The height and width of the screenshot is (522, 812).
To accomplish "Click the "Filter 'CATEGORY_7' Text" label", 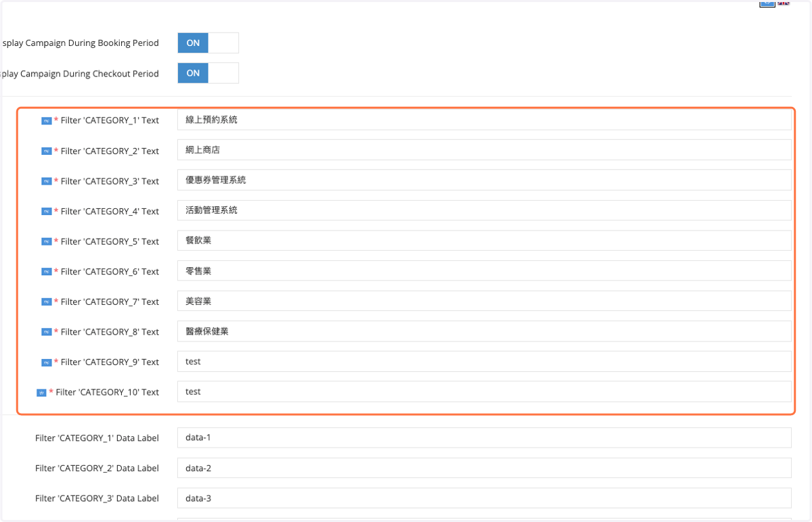I will click(x=110, y=302).
